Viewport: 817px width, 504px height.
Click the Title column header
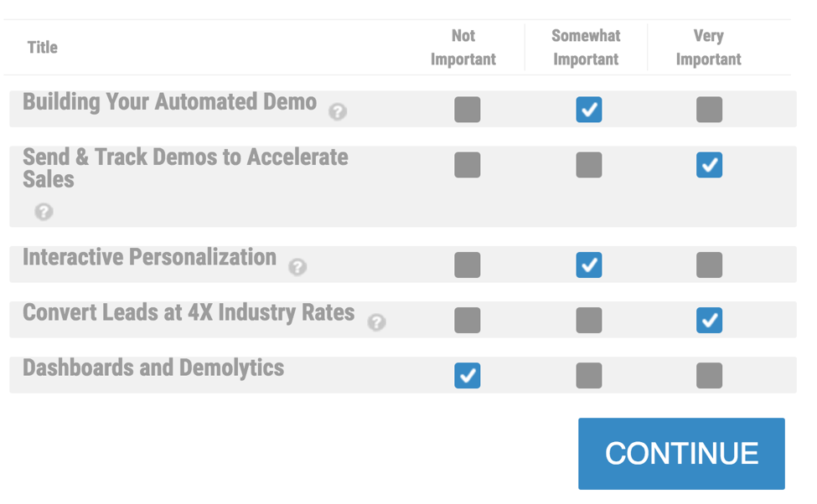[x=42, y=48]
